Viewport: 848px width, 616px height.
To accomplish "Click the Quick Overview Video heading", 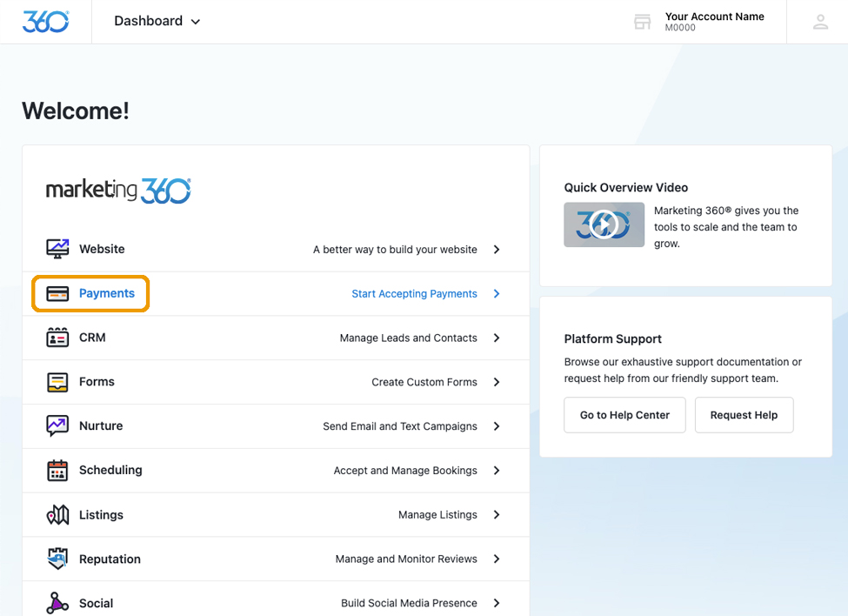I will coord(625,188).
